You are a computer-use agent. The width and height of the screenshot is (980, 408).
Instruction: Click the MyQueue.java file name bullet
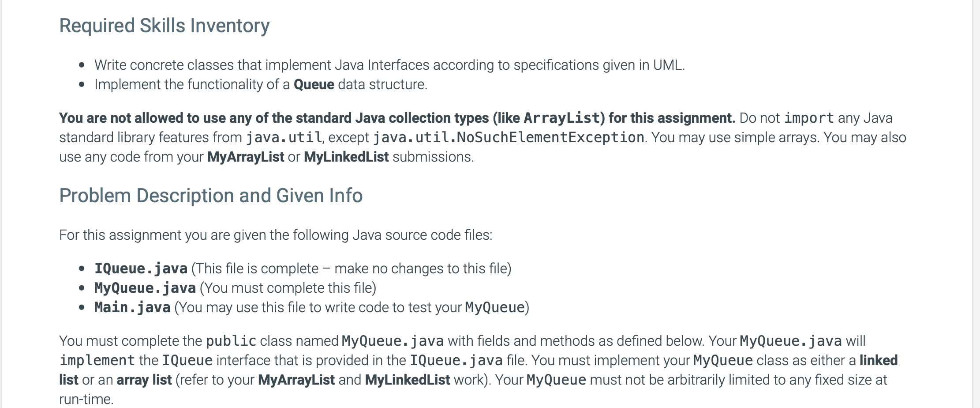pos(145,288)
